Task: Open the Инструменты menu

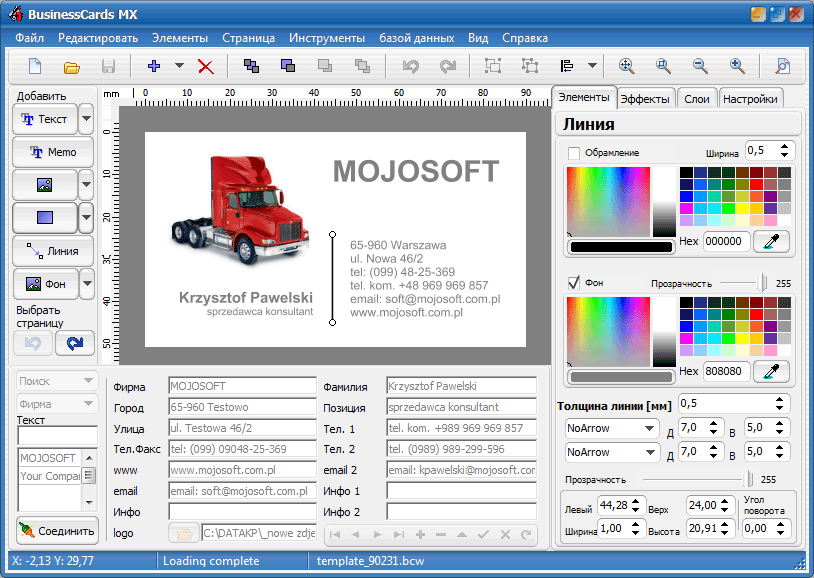Action: [x=327, y=38]
